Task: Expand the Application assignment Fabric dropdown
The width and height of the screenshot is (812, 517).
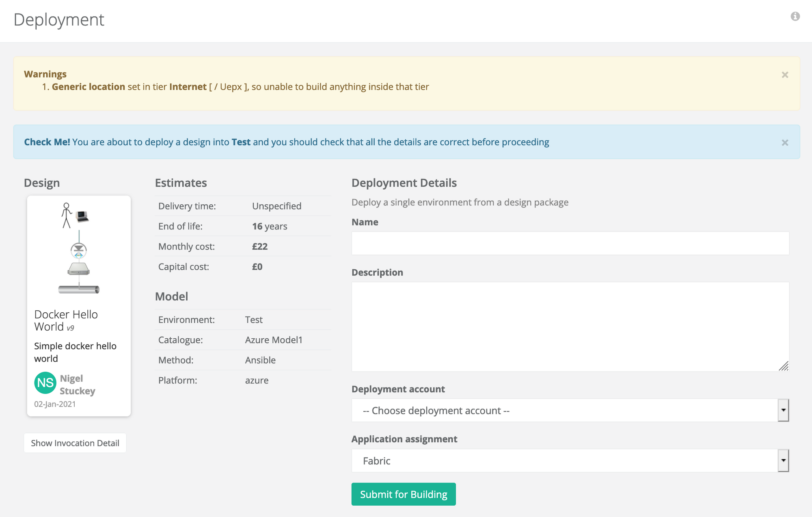Action: click(564, 461)
